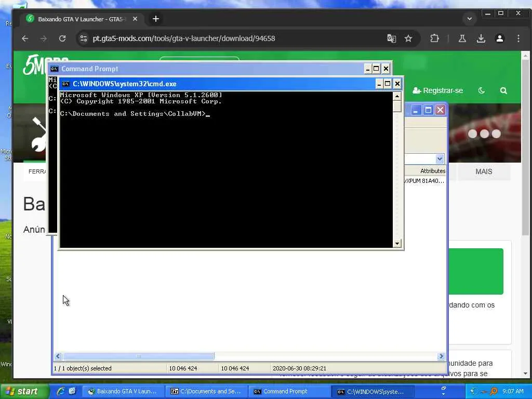This screenshot has height=399, width=532.
Task: Click the Chrome reload page icon
Action: tap(62, 38)
